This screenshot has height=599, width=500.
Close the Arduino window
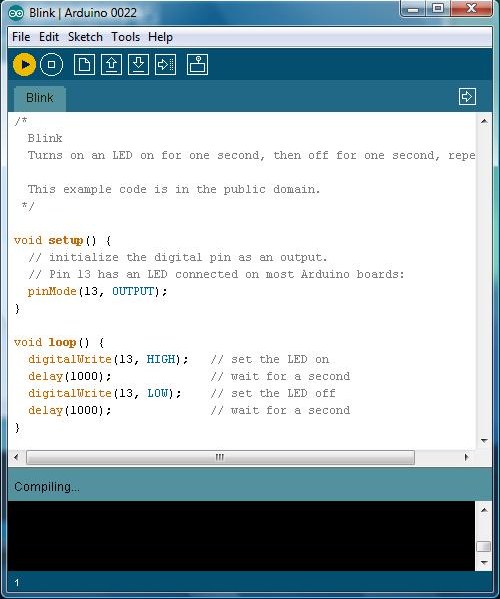(472, 8)
